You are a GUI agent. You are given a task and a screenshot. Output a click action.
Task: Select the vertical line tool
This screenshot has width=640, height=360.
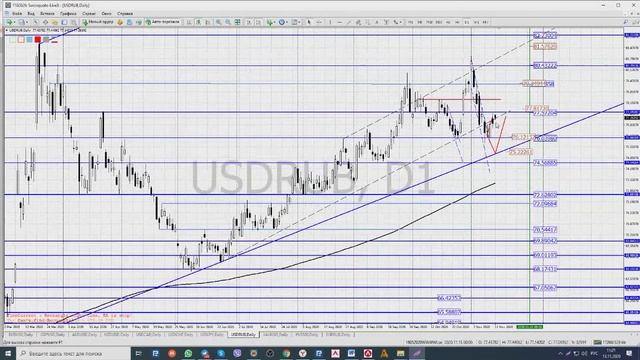pyautogui.click(x=330, y=22)
